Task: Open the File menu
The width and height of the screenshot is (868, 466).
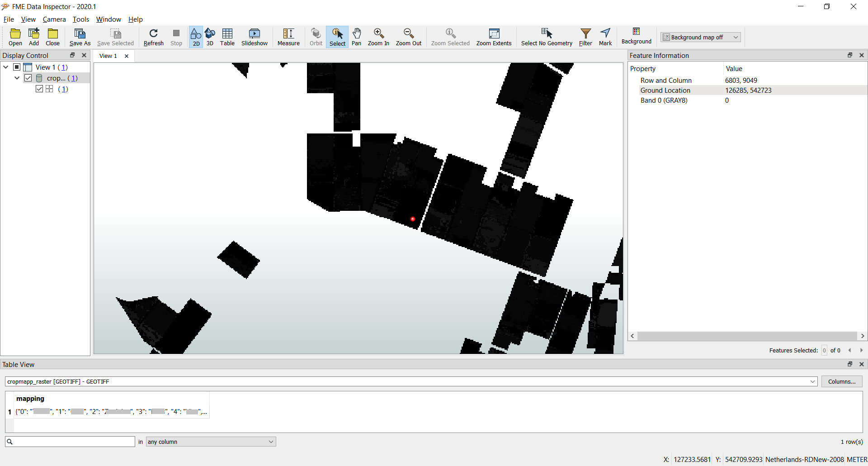Action: (9, 19)
